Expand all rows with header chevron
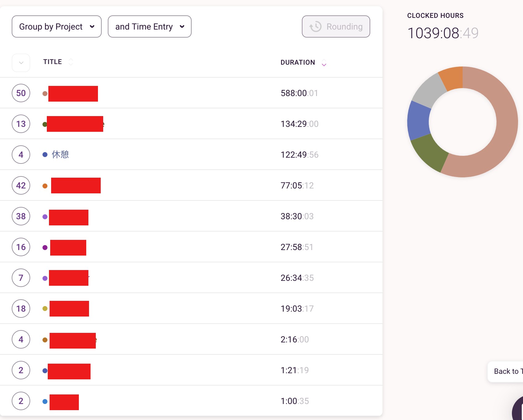The image size is (523, 420). (x=21, y=63)
